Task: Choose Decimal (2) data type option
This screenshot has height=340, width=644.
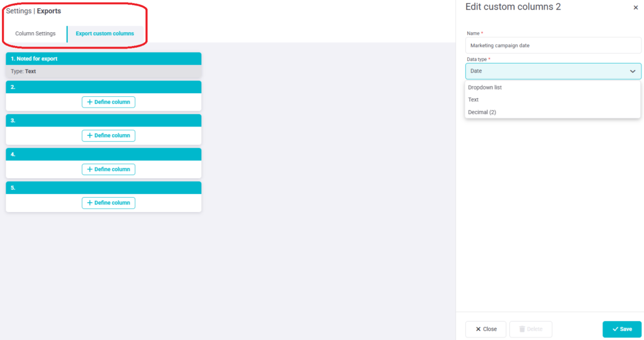Action: pos(552,112)
